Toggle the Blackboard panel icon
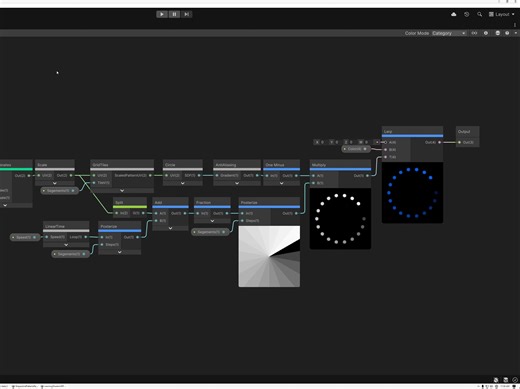 (x=474, y=33)
